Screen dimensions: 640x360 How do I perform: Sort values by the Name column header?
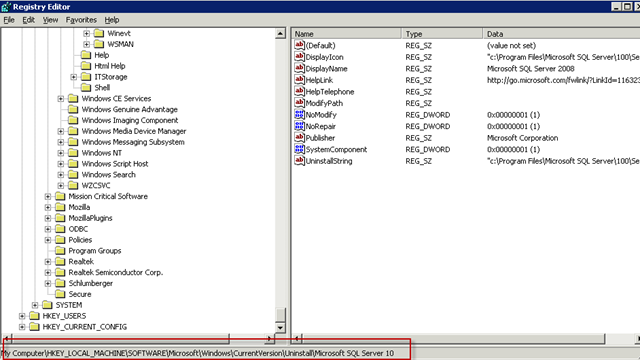[347, 34]
